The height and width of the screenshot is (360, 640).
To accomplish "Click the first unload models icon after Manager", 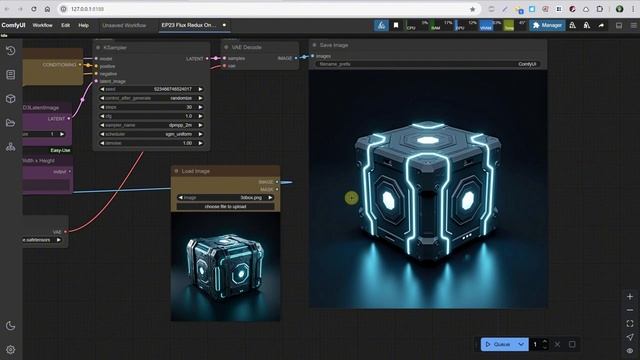I will 573,25.
